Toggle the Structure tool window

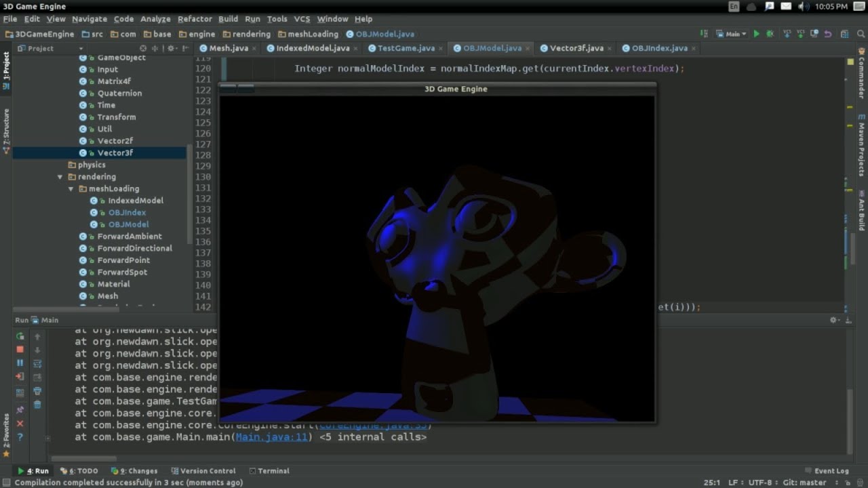click(x=6, y=130)
